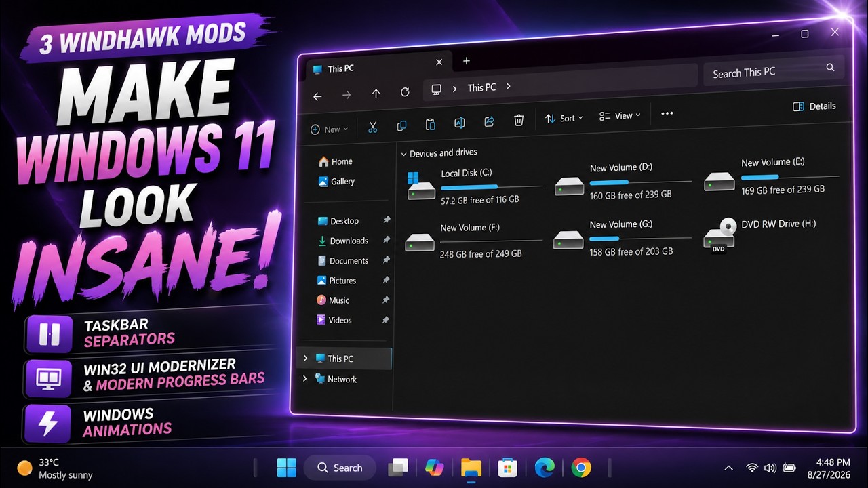The image size is (868, 488).
Task: Open the View dropdown
Action: click(x=620, y=116)
